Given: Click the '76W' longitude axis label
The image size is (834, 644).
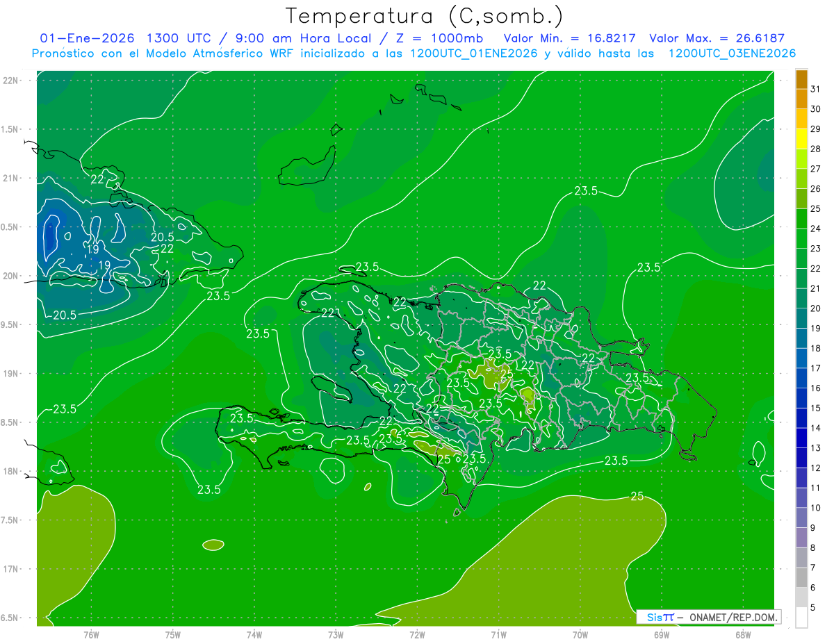Looking at the screenshot, I should coord(91,635).
